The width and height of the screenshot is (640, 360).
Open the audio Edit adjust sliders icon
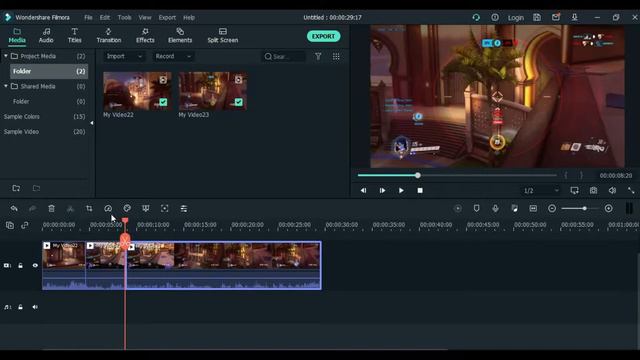point(184,209)
